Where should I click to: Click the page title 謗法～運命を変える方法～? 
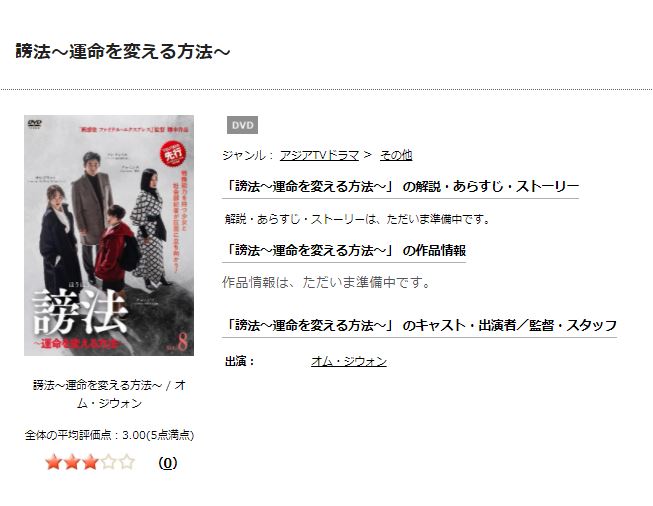[122, 52]
